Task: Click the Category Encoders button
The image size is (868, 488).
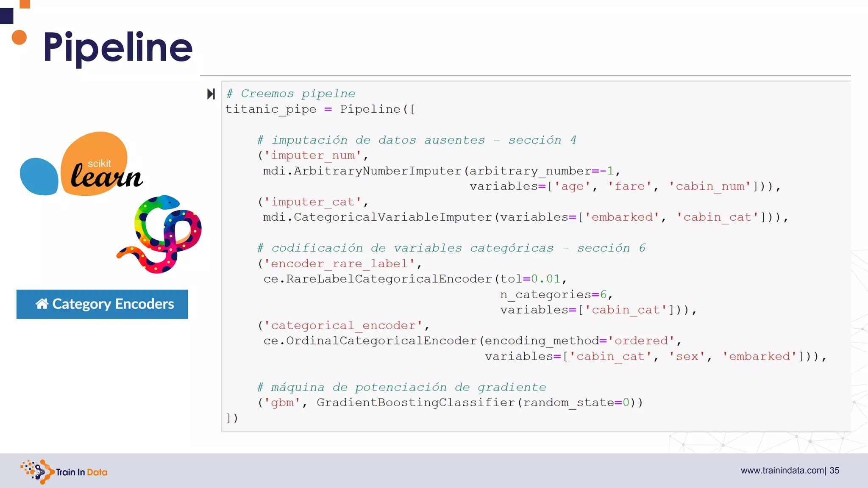Action: [x=102, y=304]
